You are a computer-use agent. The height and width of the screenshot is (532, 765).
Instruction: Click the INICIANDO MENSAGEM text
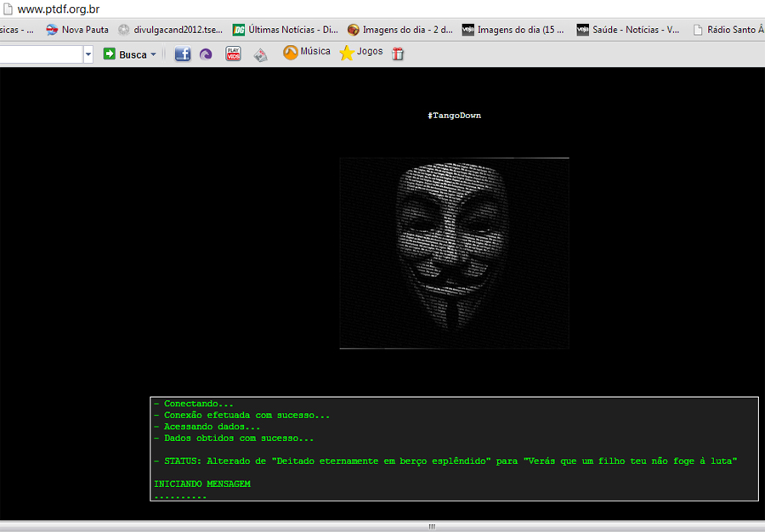(202, 484)
